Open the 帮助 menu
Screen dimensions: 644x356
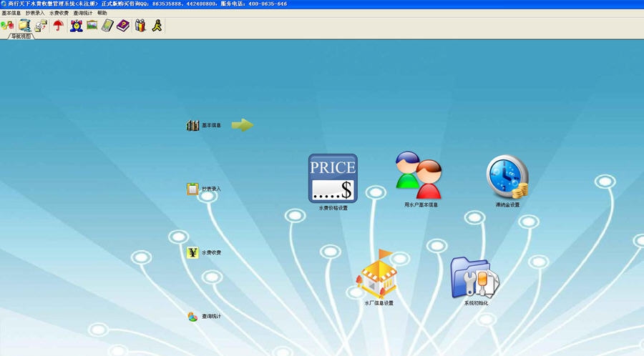pos(102,13)
